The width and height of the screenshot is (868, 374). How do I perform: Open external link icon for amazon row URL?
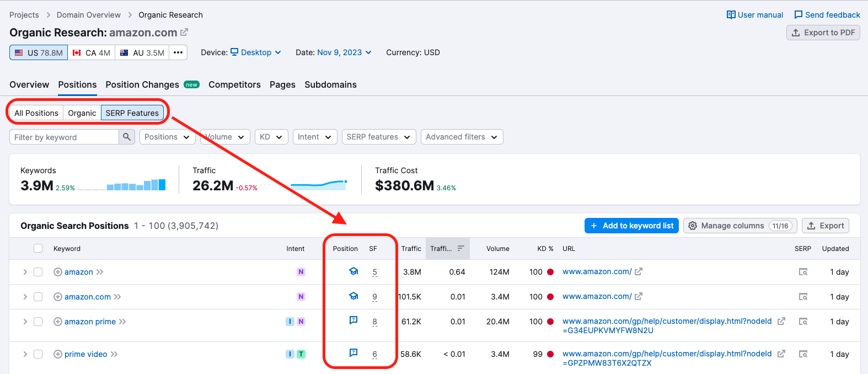639,271
